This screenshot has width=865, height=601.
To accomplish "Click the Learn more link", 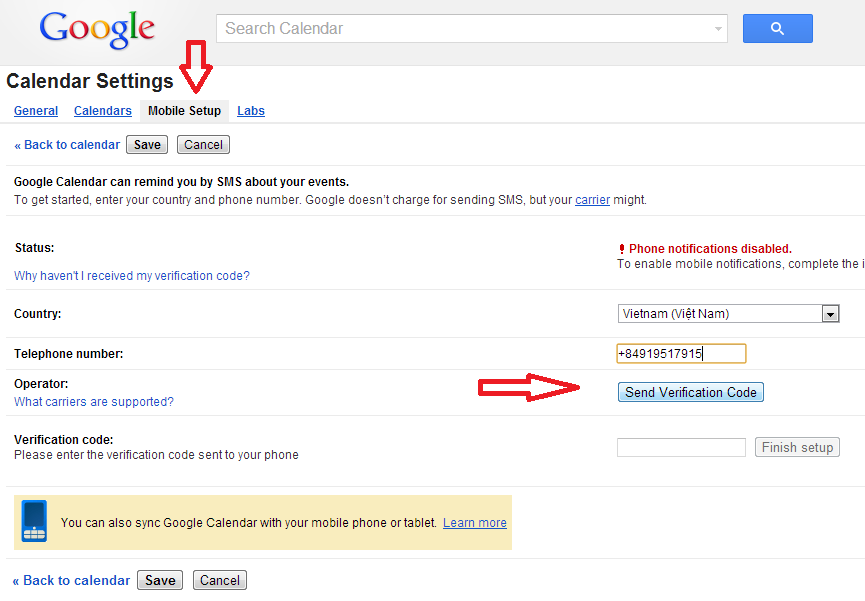I will point(475,523).
